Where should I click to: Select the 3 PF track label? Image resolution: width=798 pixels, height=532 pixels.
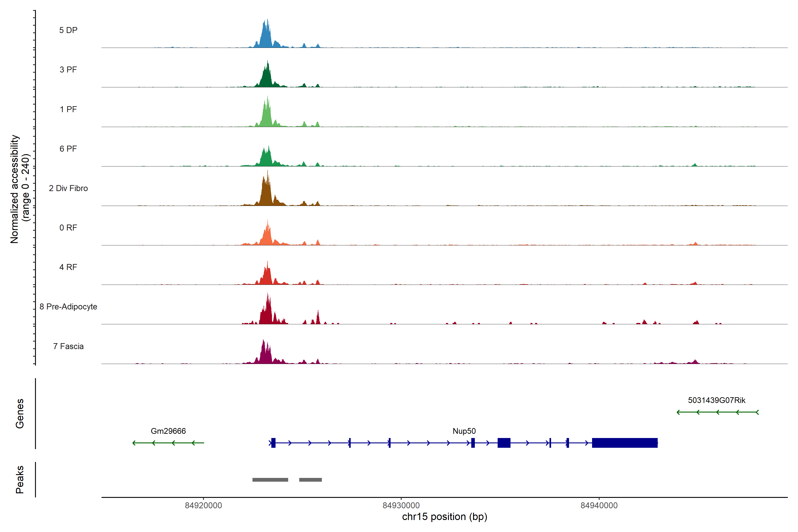pyautogui.click(x=68, y=70)
